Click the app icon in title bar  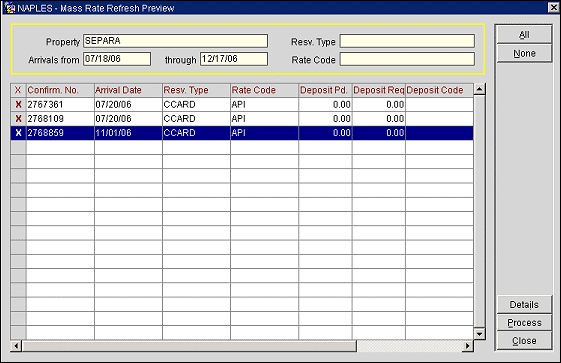[x=10, y=8]
